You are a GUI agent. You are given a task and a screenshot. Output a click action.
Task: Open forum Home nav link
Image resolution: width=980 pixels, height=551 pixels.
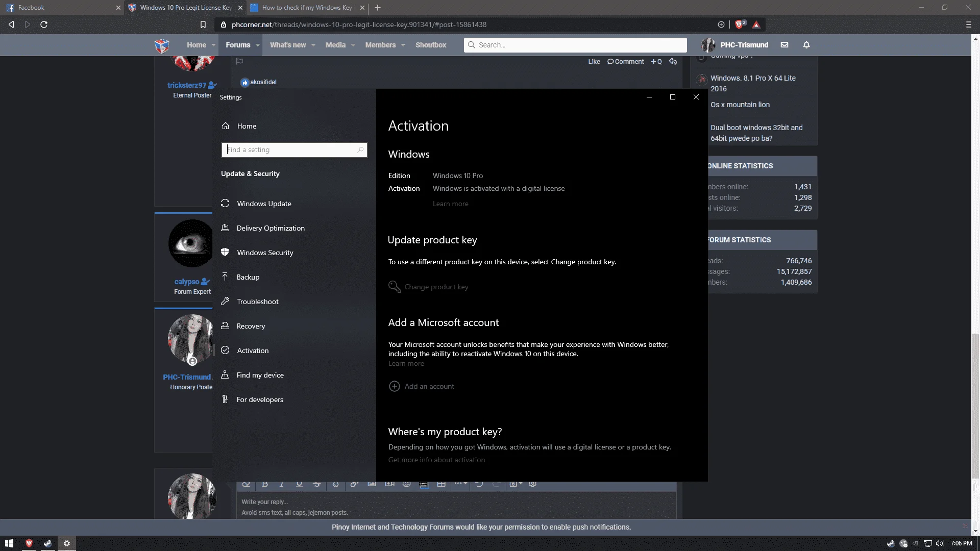(197, 45)
